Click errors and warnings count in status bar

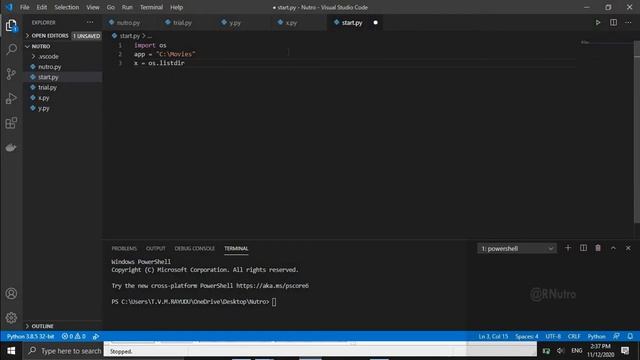74,336
